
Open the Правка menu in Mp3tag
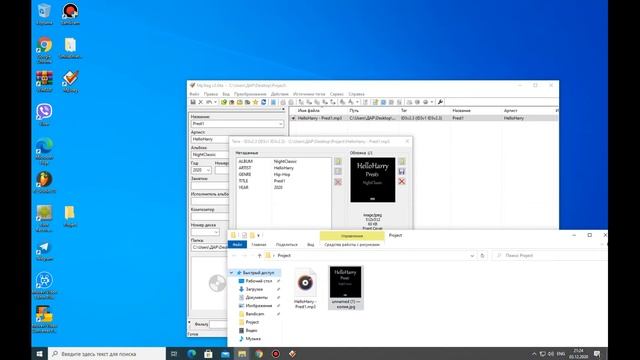[x=211, y=94]
